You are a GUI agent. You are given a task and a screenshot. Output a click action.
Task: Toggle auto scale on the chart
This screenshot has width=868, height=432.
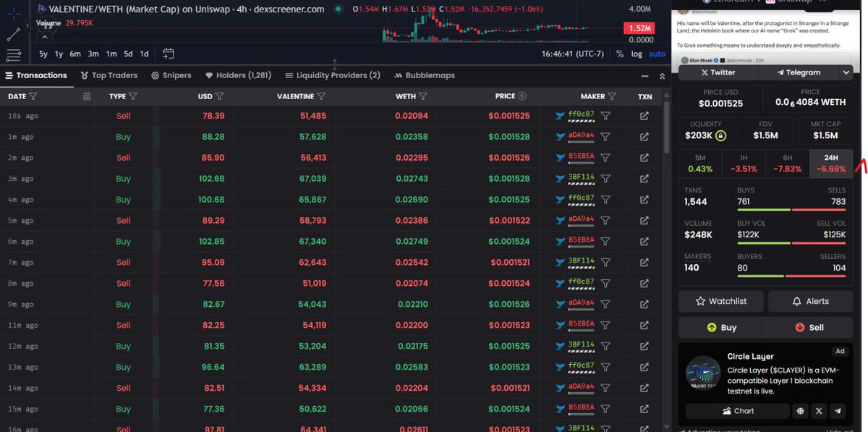(657, 54)
